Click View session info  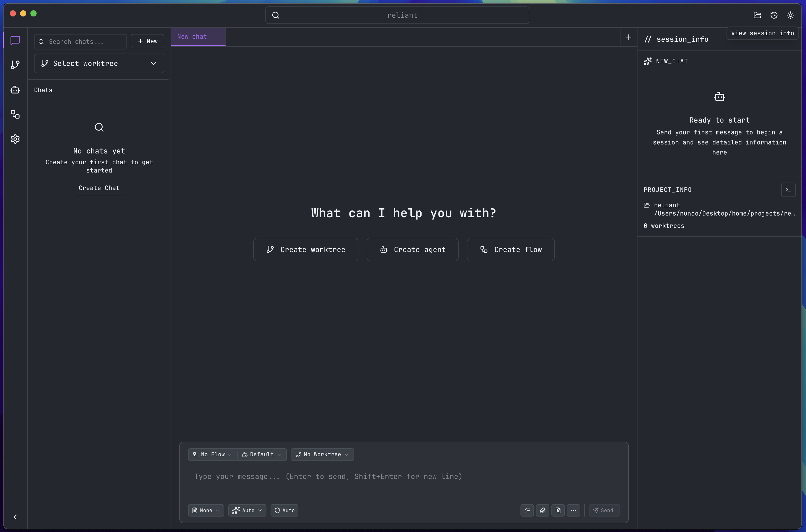coord(762,33)
